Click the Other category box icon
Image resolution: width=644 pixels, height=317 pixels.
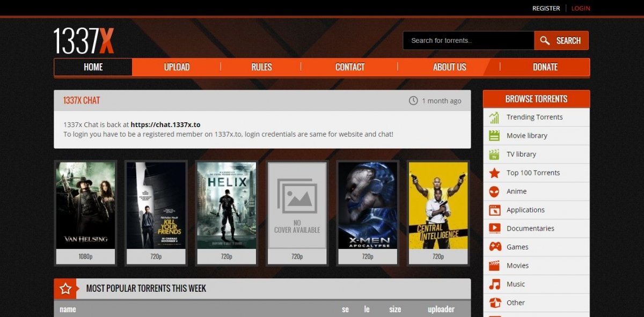click(494, 303)
